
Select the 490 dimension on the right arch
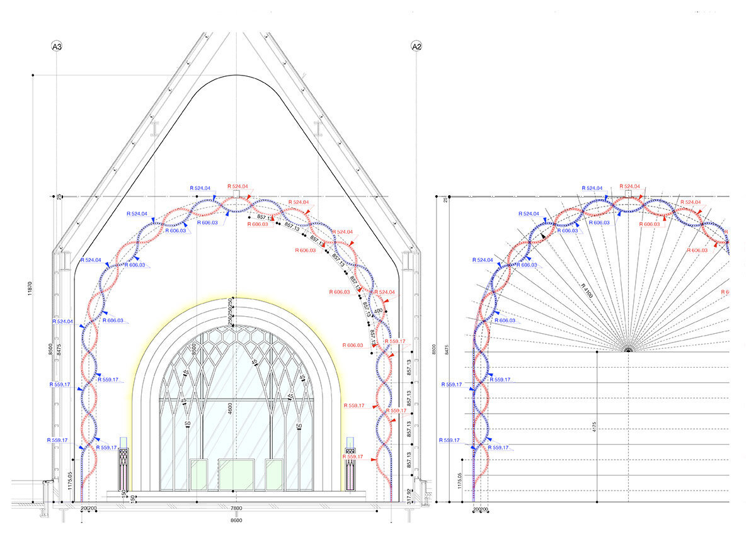[379, 311]
